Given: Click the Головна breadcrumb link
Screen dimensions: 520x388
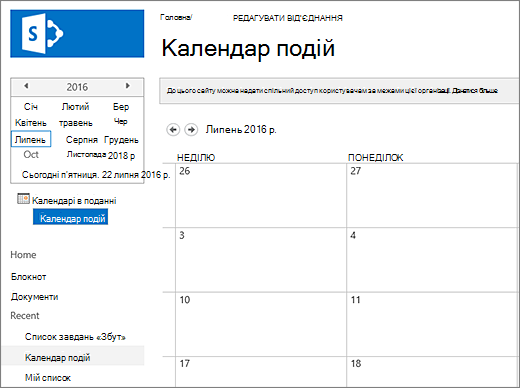Looking at the screenshot, I should [x=176, y=17].
